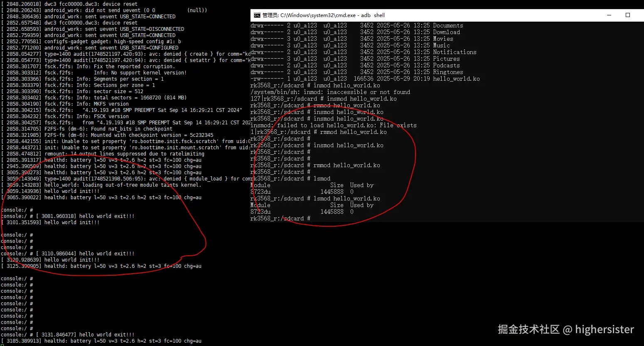Viewport: 644px width, 346px height.
Task: Click the USB_STATE=DISCONNECTED log line
Action: [x=93, y=29]
